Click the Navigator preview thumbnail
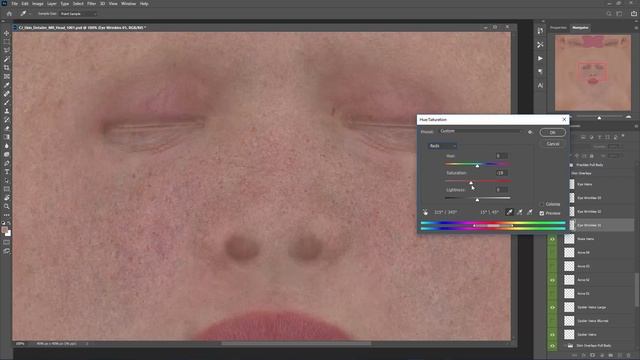Screen dimensions: 640x360 (x=593, y=73)
